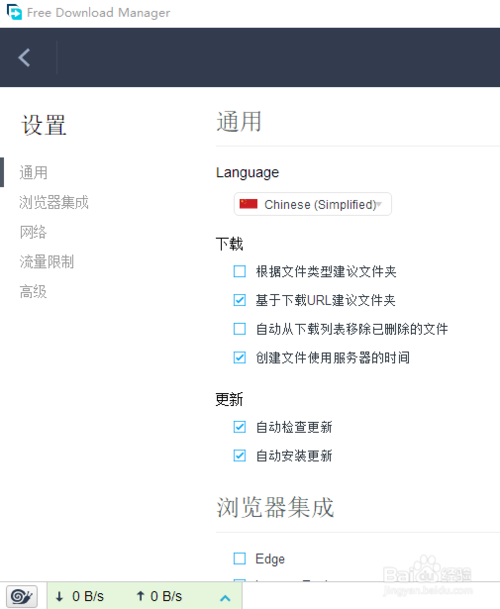Open 流量限制 settings section
Image resolution: width=500 pixels, height=609 pixels.
click(47, 262)
